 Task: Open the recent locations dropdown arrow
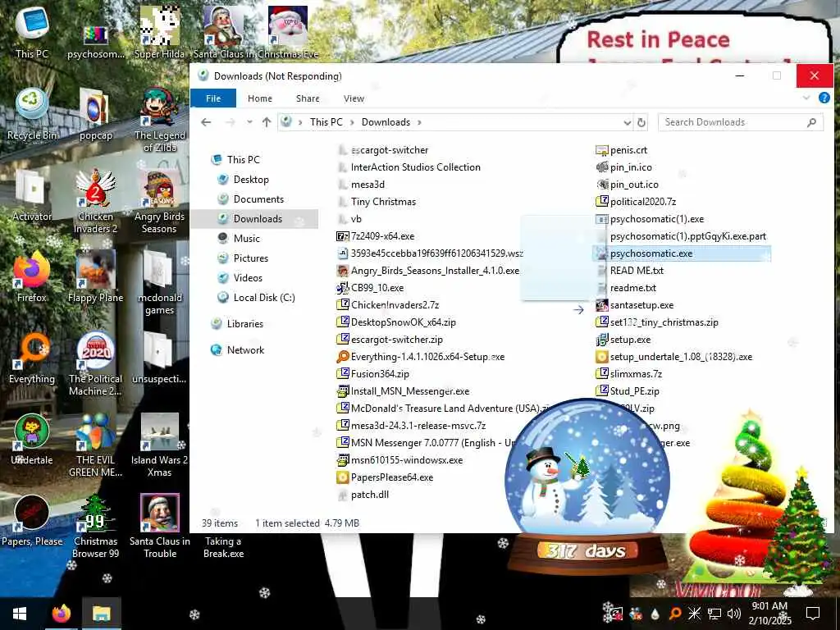[x=249, y=122]
